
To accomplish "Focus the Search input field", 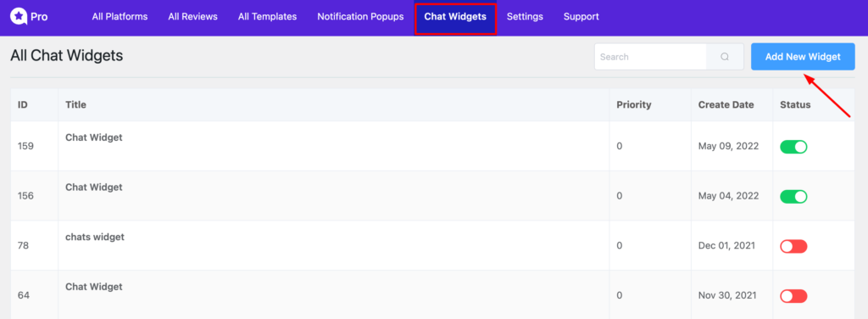I will 650,57.
